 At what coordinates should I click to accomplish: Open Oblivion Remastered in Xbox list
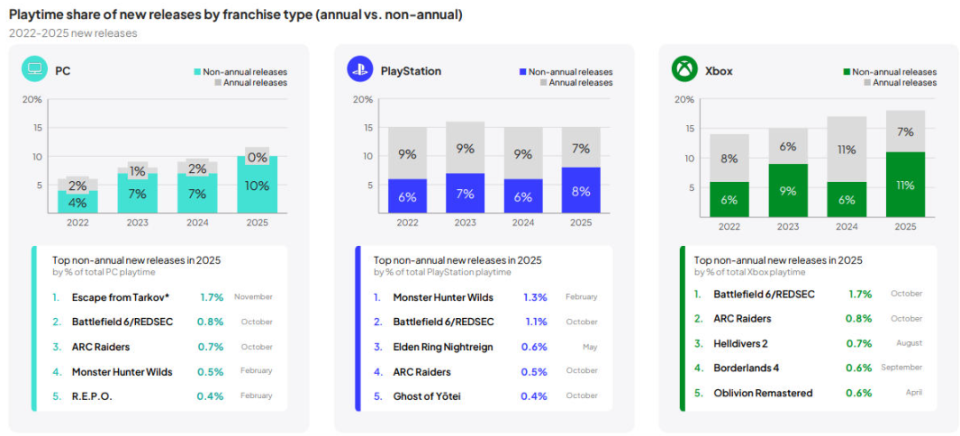point(763,393)
